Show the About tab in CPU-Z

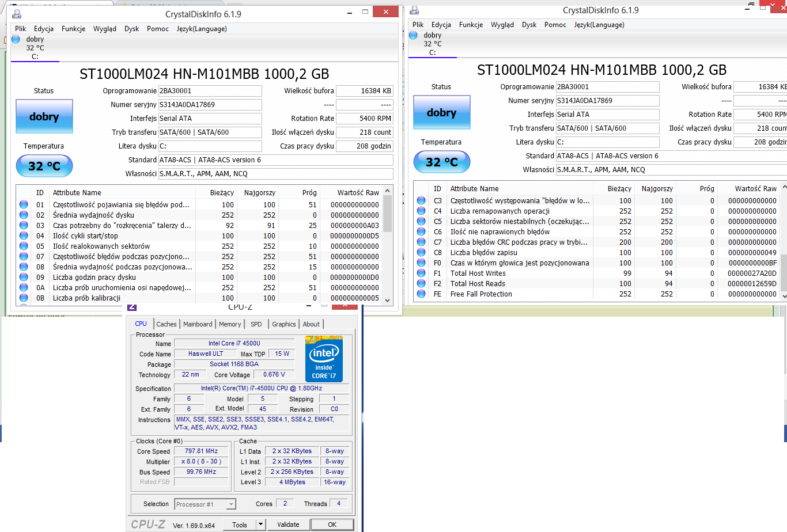pyautogui.click(x=311, y=324)
